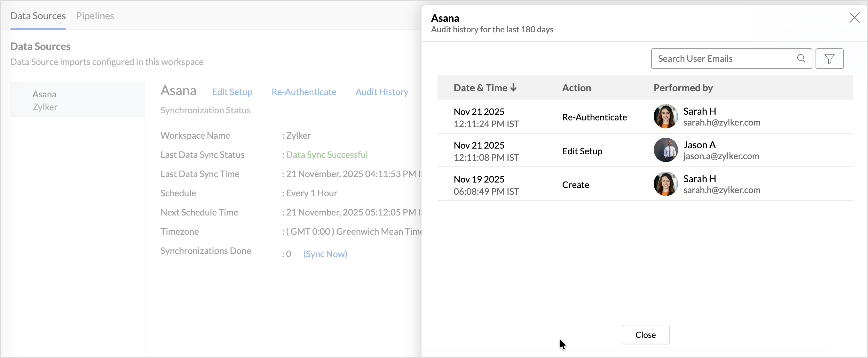
Task: Click the Date & Time sort arrow
Action: (513, 88)
